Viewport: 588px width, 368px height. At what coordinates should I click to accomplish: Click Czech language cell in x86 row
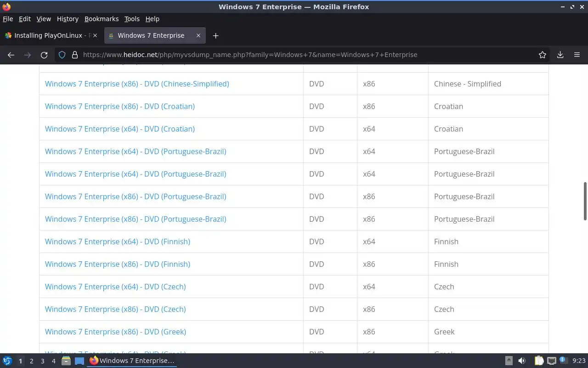click(488, 309)
